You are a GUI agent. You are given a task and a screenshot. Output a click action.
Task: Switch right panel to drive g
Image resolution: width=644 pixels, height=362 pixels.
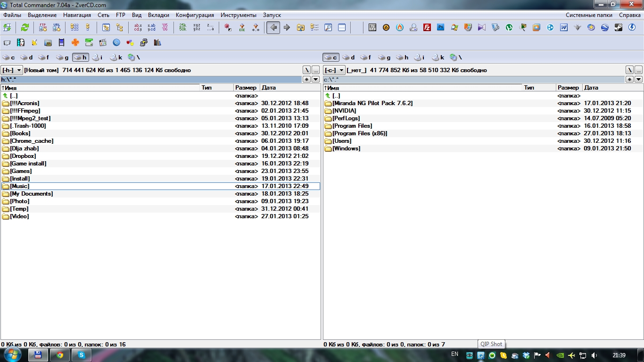(384, 58)
